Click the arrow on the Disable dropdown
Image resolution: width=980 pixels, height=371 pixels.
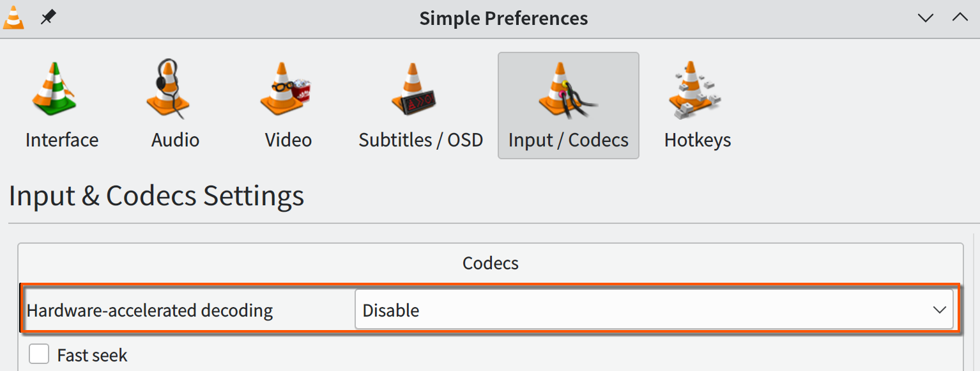939,310
